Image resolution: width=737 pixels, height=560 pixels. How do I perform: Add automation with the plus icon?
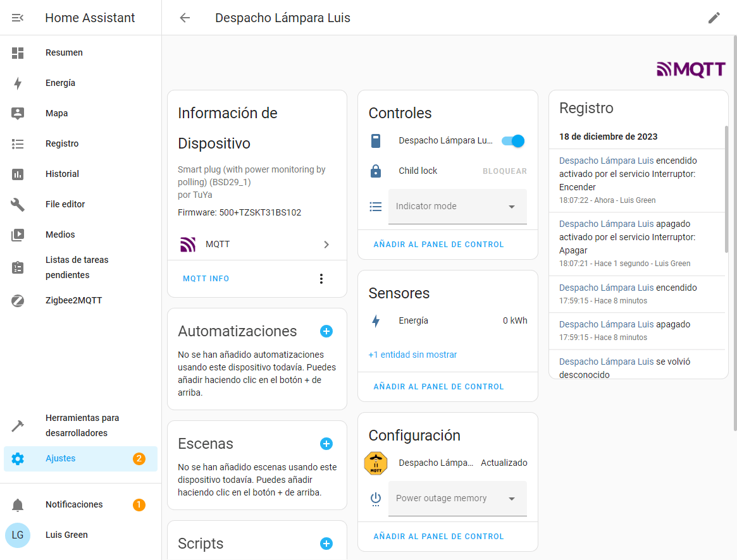click(x=326, y=331)
